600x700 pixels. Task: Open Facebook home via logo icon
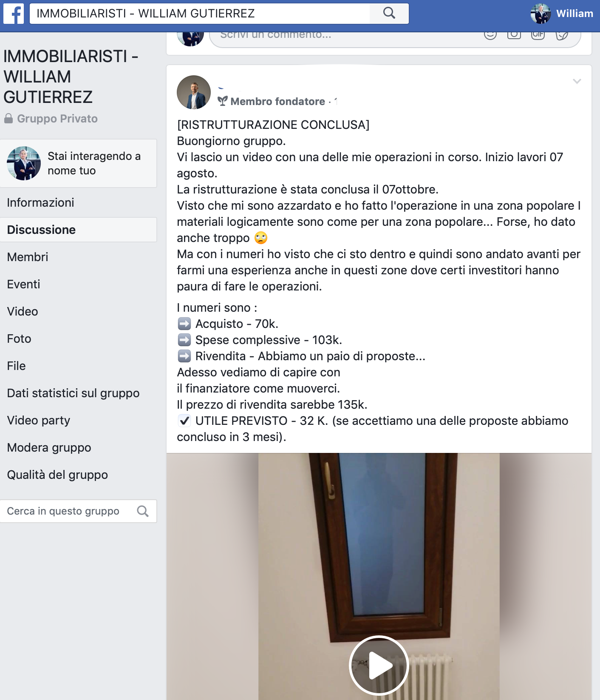(14, 13)
